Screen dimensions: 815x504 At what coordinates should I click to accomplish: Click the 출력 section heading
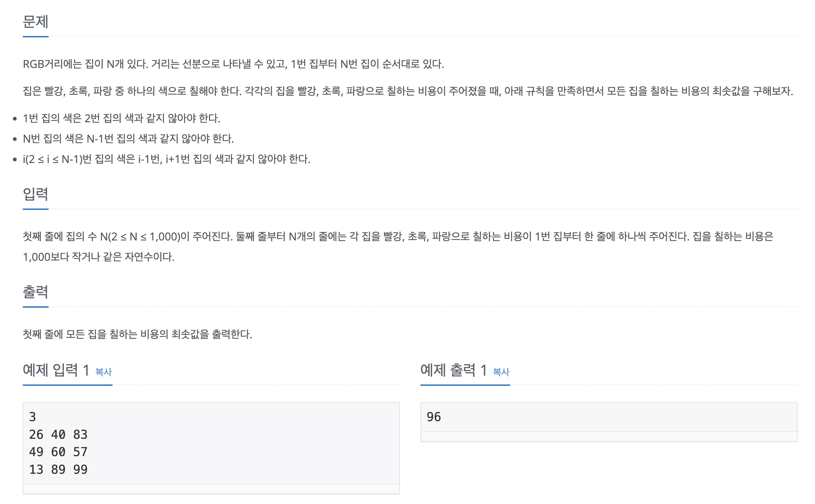[35, 292]
